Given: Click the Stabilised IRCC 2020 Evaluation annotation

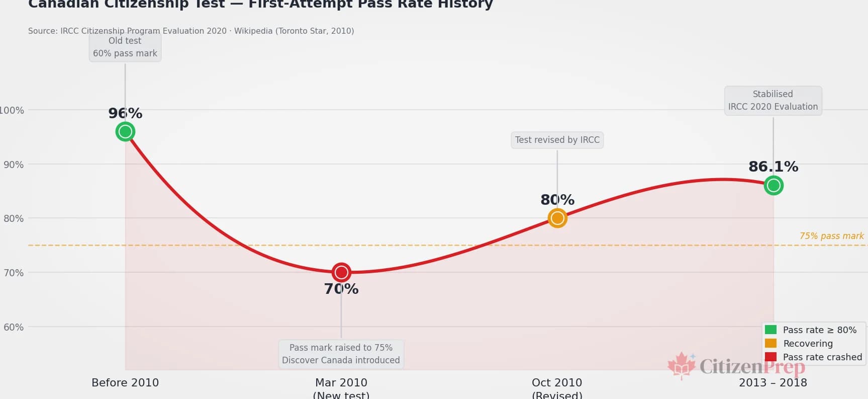Looking at the screenshot, I should point(773,101).
